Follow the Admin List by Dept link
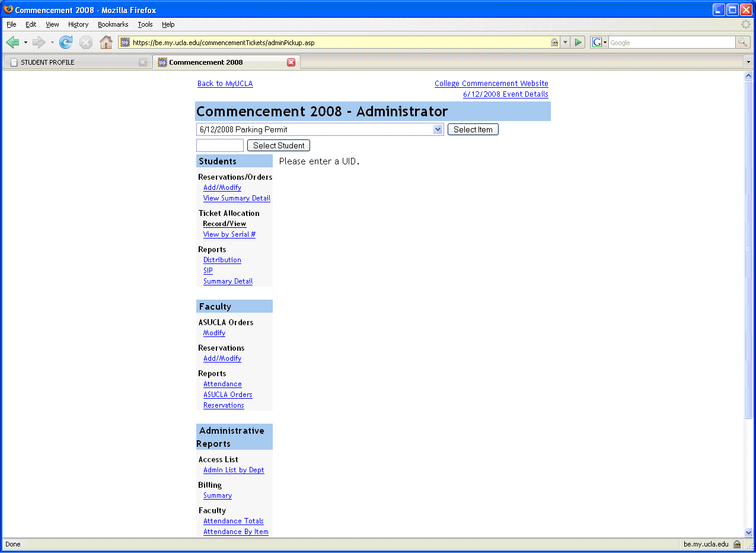 pos(234,470)
